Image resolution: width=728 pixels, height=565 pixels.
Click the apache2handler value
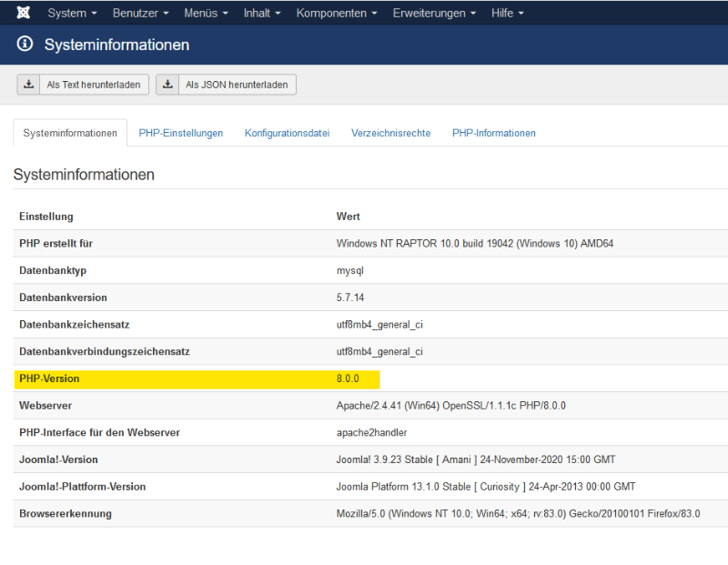click(371, 433)
